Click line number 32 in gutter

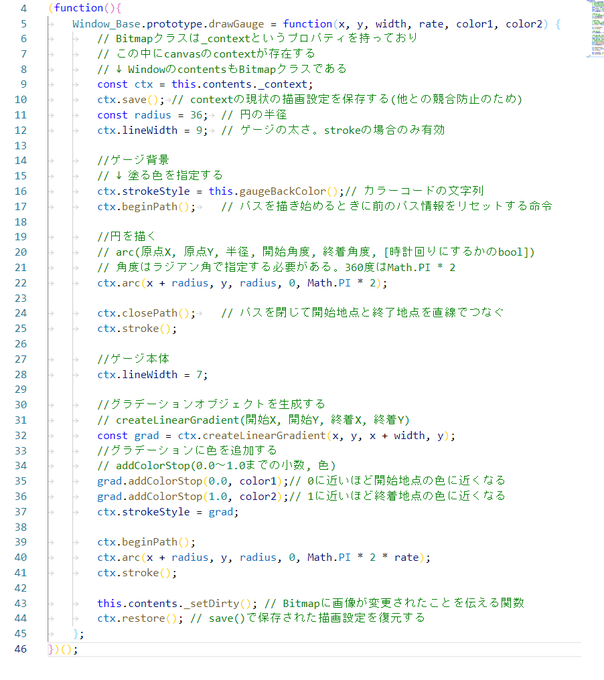[x=20, y=435]
